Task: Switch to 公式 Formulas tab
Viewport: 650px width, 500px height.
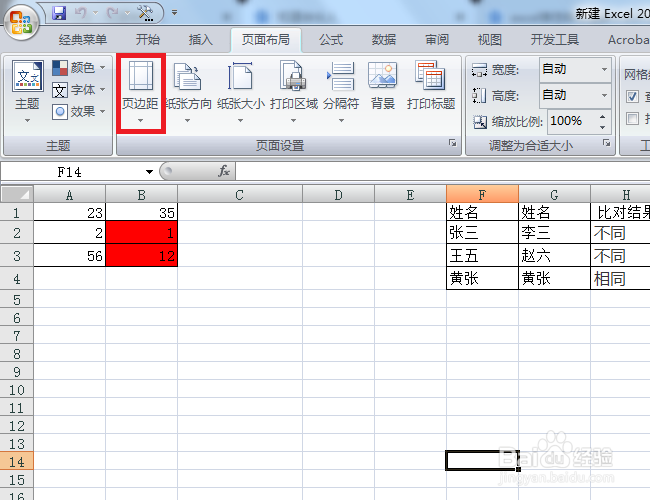Action: [x=331, y=40]
